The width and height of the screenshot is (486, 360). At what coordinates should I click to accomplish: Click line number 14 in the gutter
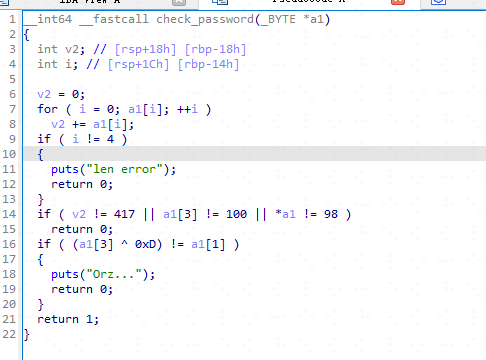(x=9, y=214)
